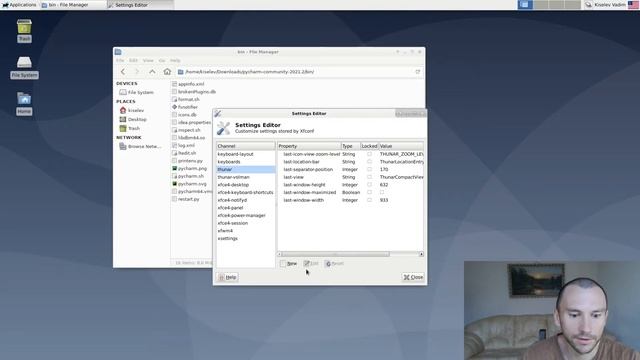Select xfce4-notifyd channel
The width and height of the screenshot is (640, 360).
[x=246, y=200]
